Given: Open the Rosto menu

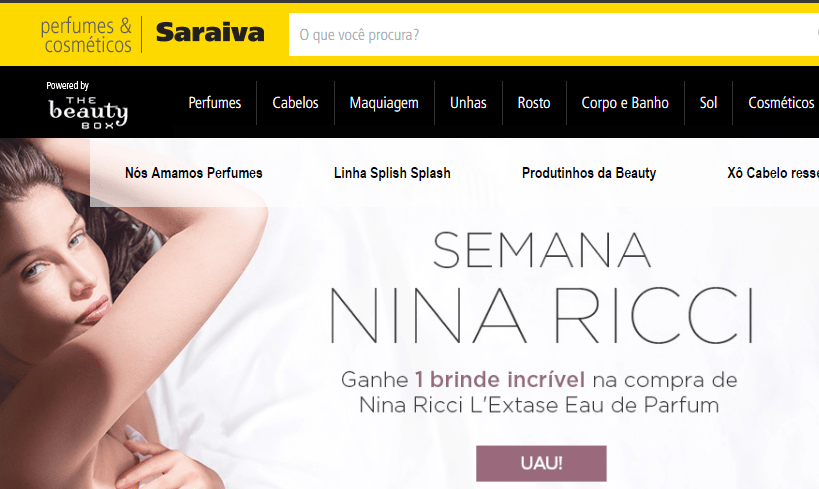Looking at the screenshot, I should 534,103.
